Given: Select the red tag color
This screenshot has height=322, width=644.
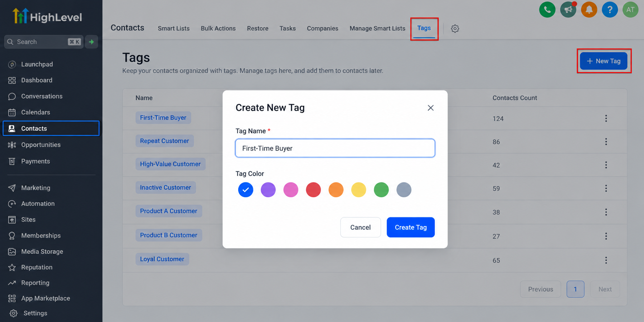Looking at the screenshot, I should (313, 189).
